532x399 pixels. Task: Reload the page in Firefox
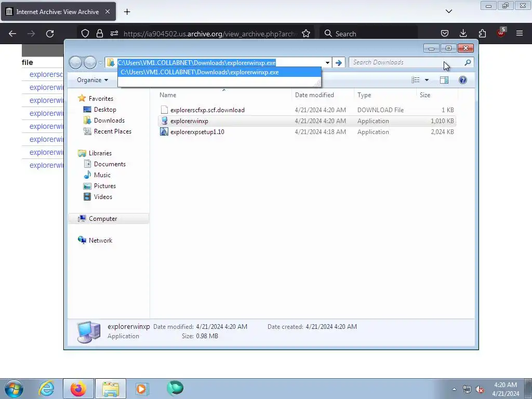click(50, 34)
